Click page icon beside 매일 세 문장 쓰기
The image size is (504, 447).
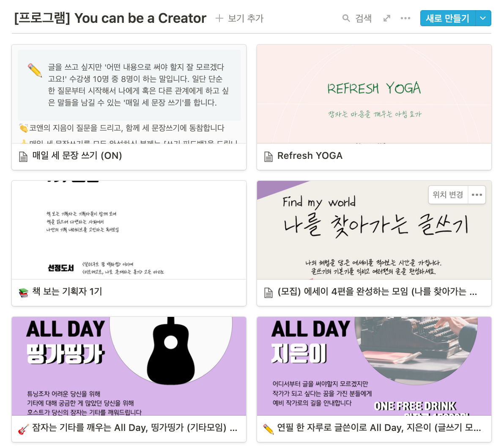[23, 156]
